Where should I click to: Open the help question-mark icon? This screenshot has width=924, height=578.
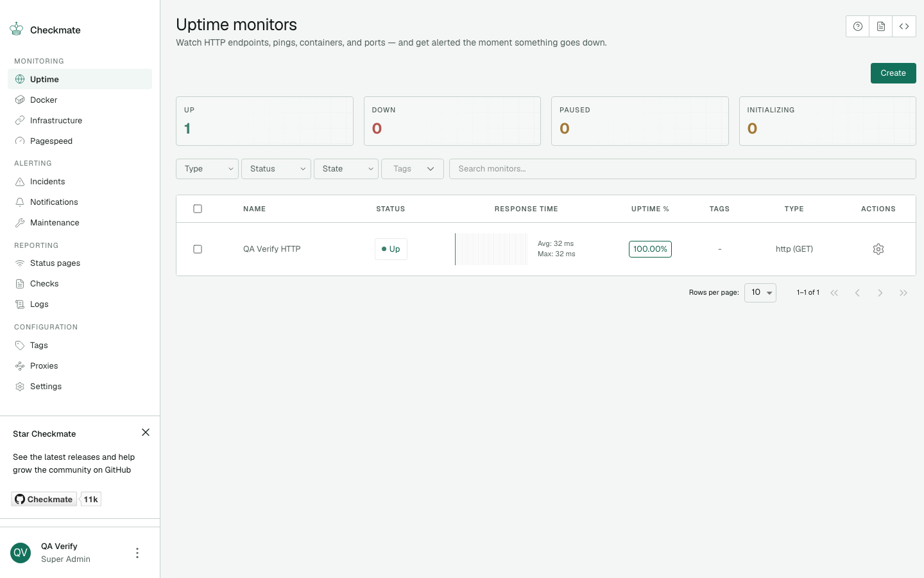[x=857, y=26]
